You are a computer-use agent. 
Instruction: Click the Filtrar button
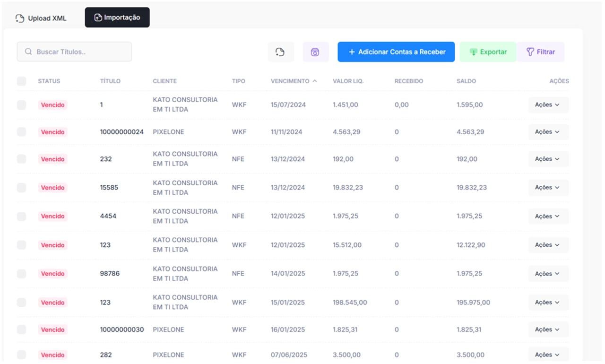pos(541,52)
